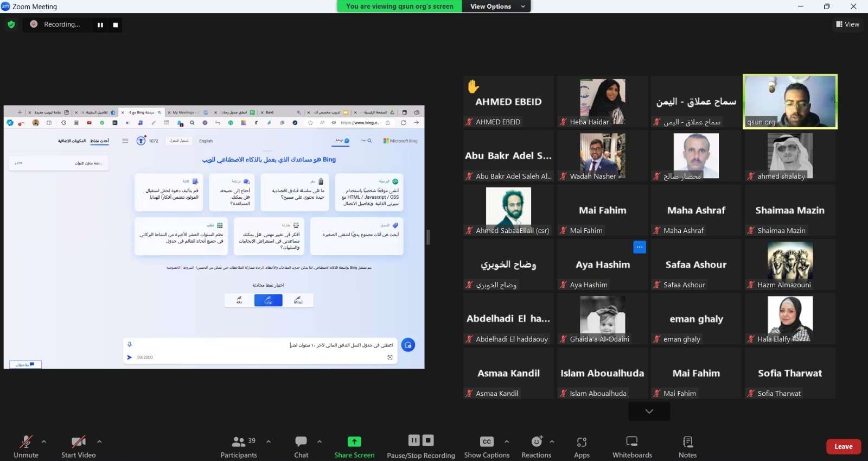Open the Participants panel icon
The width and height of the screenshot is (868, 461).
[x=239, y=441]
